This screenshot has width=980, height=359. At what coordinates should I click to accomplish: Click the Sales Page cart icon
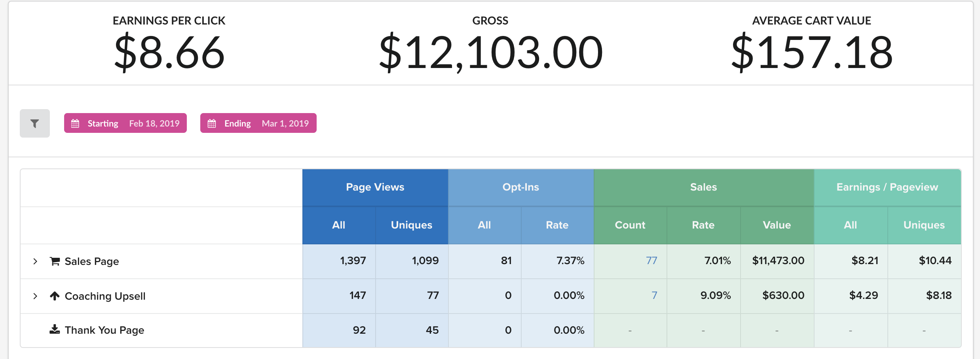point(55,261)
